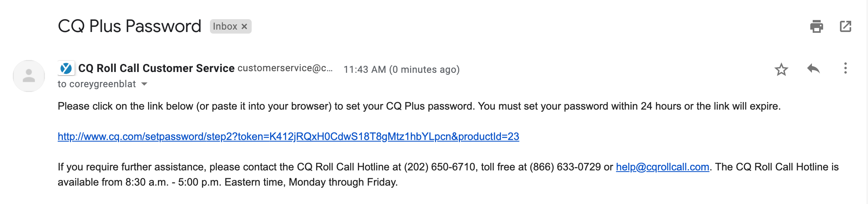Open the email in a new window
868x204 pixels.
845,26
